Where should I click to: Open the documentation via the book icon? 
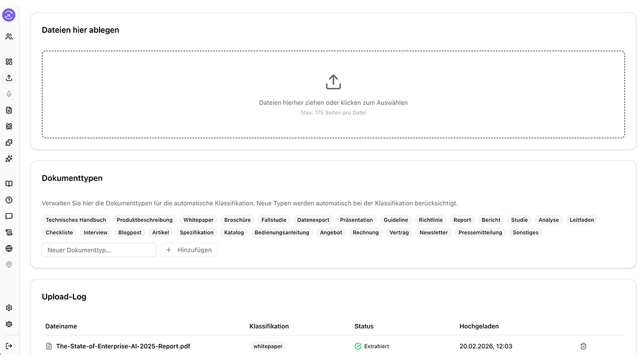coord(8,183)
